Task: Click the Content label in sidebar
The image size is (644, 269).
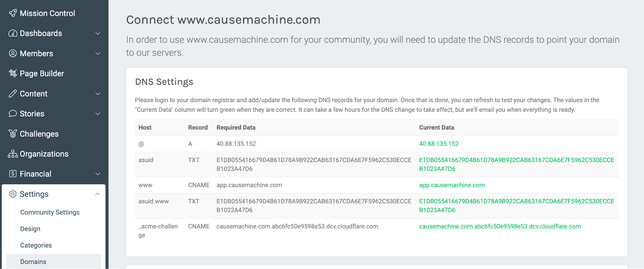Action: tap(33, 94)
